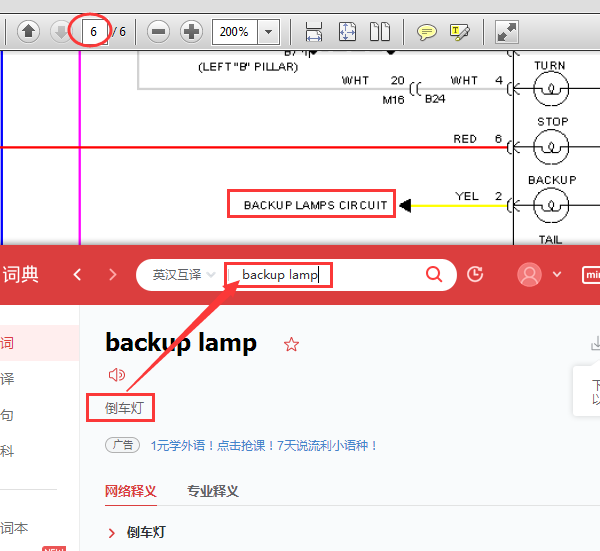This screenshot has height=551, width=600.
Task: Open the search history clock icon
Action: [x=475, y=274]
